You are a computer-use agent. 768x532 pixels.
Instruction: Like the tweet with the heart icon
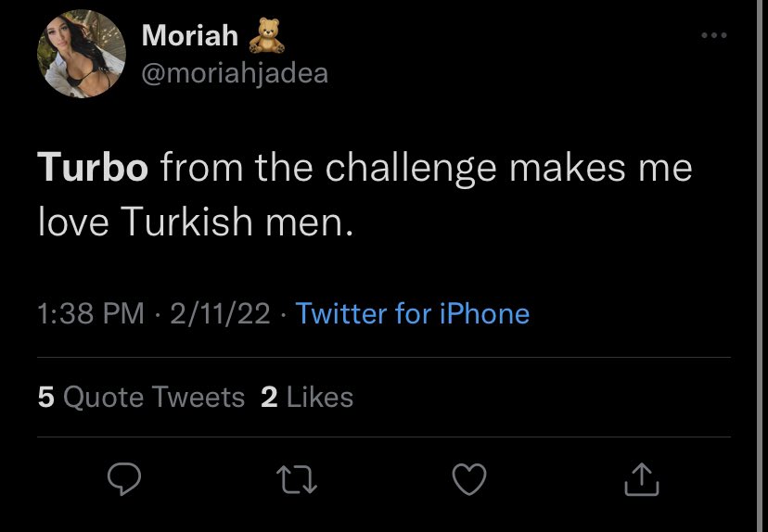(469, 478)
